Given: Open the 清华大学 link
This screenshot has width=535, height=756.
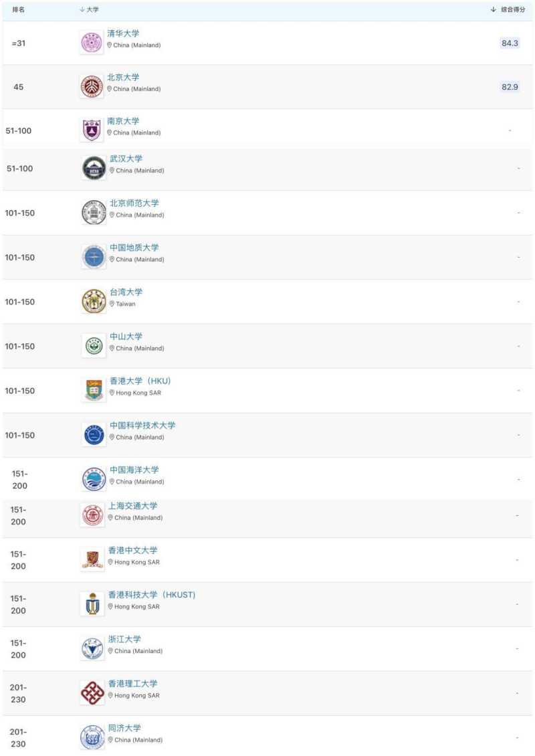Looking at the screenshot, I should point(123,33).
